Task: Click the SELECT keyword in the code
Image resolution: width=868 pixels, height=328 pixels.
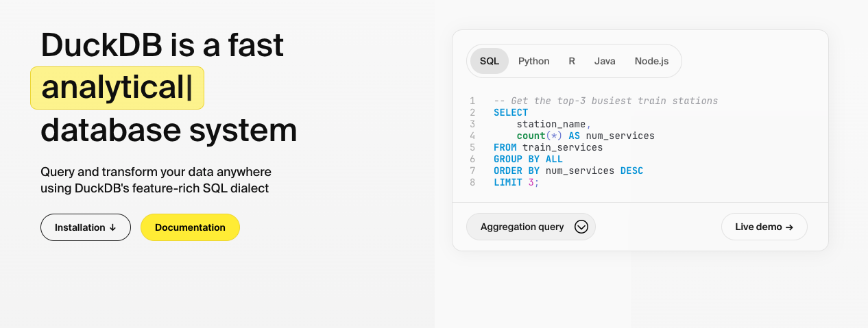Action: (511, 112)
